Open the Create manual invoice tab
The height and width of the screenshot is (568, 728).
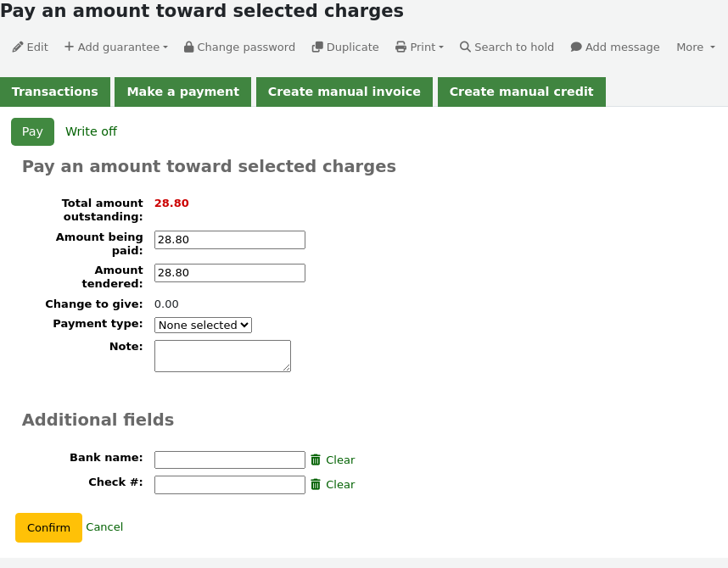point(344,92)
